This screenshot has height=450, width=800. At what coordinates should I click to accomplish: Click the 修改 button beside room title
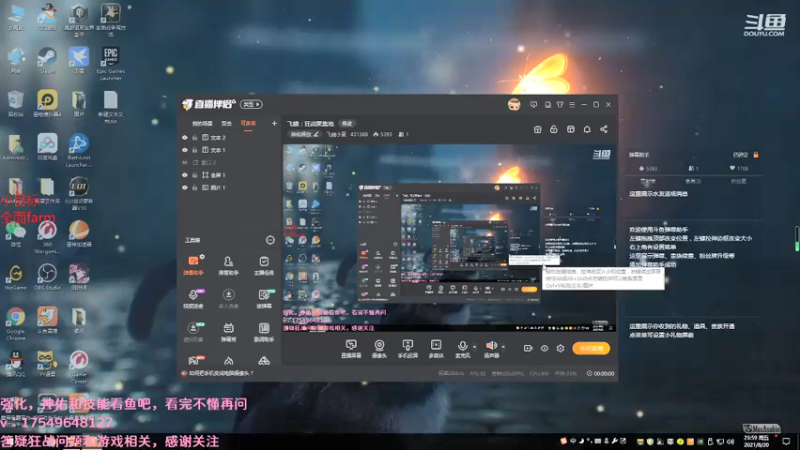click(x=347, y=123)
